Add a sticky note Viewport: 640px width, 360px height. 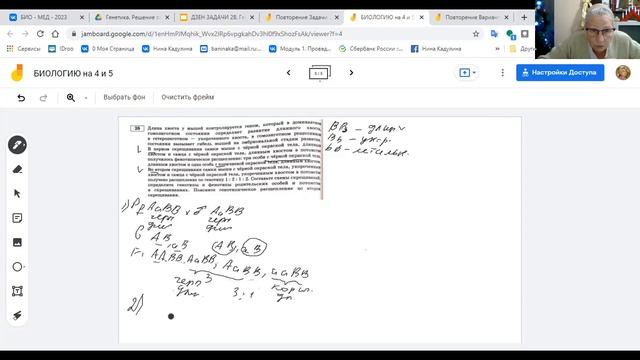pos(17,218)
